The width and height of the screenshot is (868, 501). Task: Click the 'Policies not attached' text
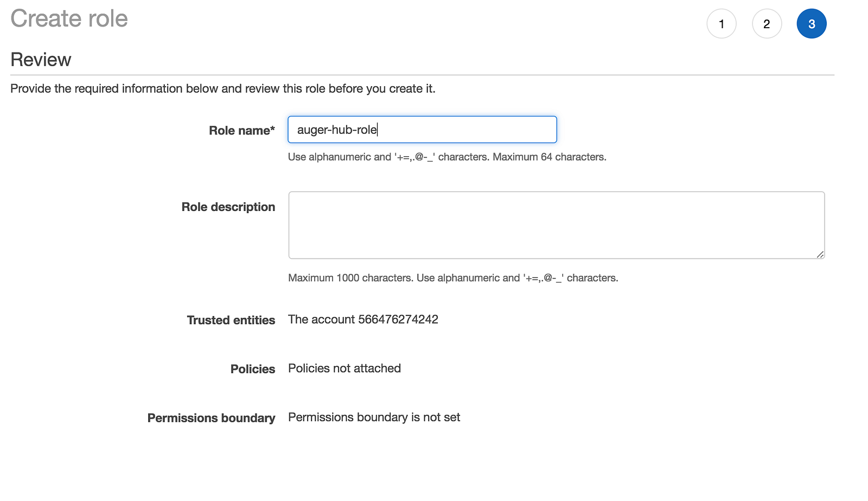pyautogui.click(x=344, y=368)
